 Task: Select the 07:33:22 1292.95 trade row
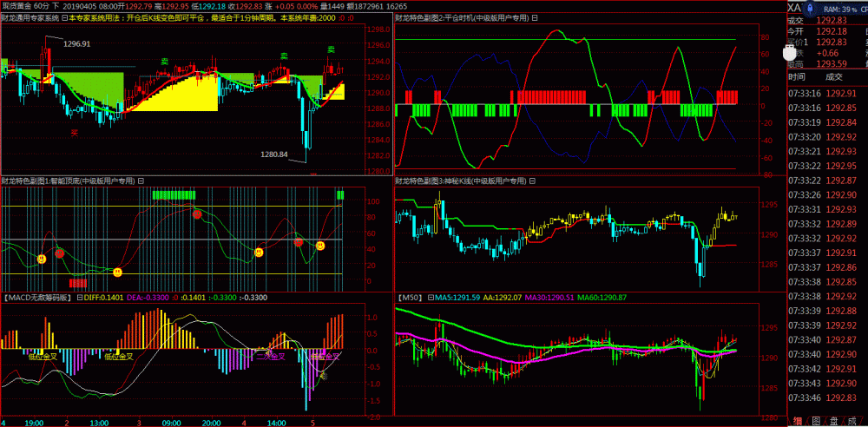[x=825, y=166]
